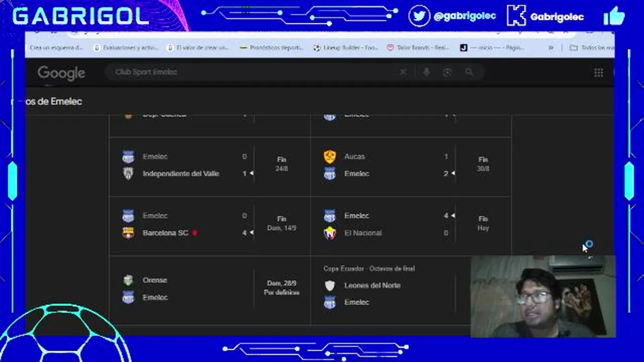Screen dimensions: 644x362
Task: Click Emelec crest in Leones del Norte match
Action: click(x=330, y=302)
